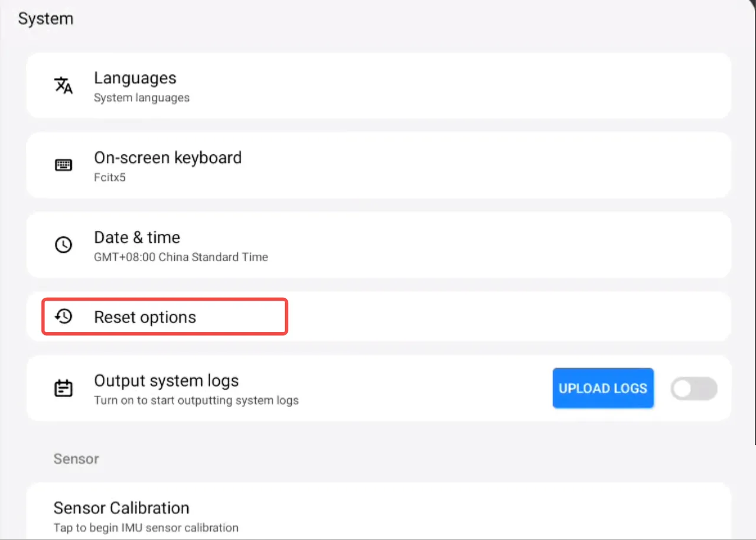
Task: Open the On-screen keyboard setting
Action: point(168,158)
